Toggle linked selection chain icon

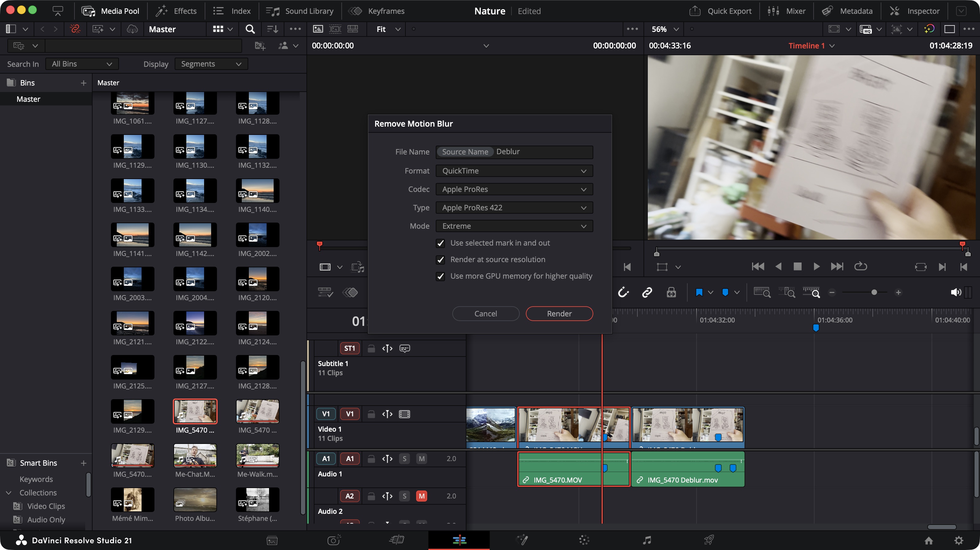(647, 292)
